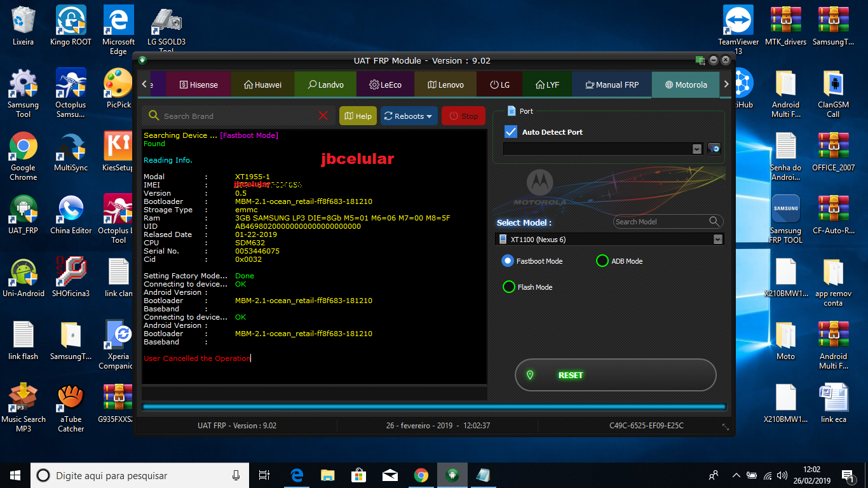
Task: Open TeamViewer 13 desktop shortcut
Action: (x=738, y=29)
